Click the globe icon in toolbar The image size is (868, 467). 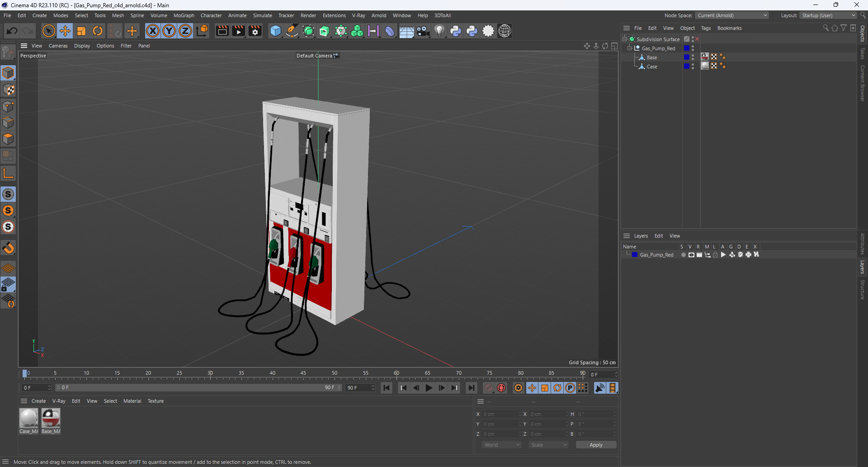point(505,31)
